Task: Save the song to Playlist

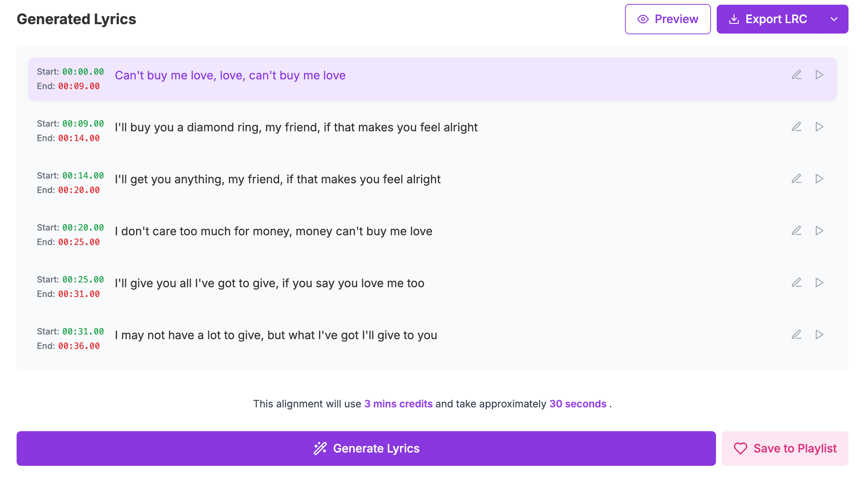Action: click(785, 448)
